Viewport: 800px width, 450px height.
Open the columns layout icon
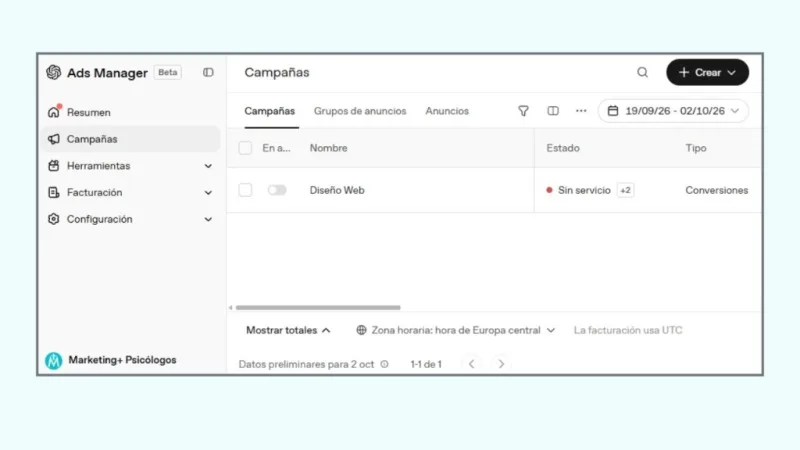click(x=553, y=111)
